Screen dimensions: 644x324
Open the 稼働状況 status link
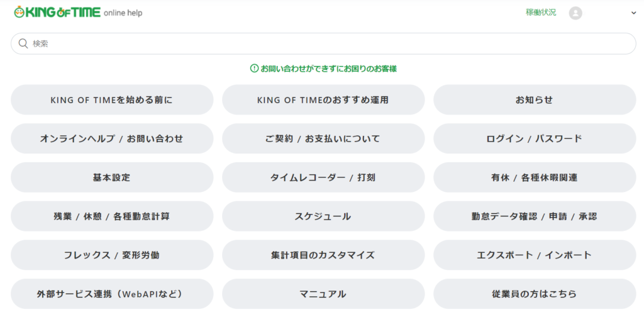[x=541, y=12]
